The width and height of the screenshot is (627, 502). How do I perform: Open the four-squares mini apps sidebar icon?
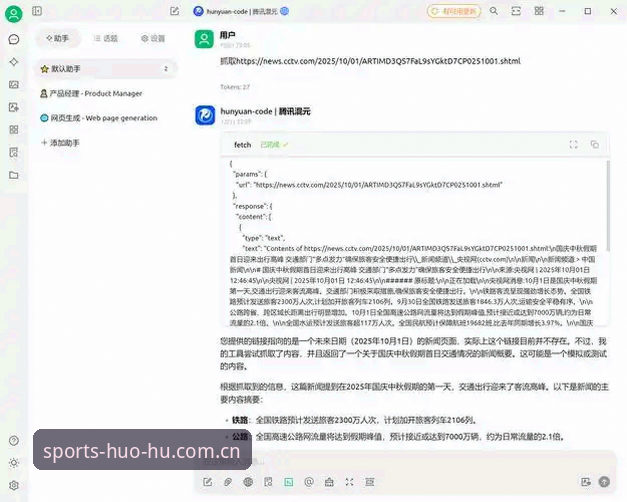pyautogui.click(x=14, y=130)
